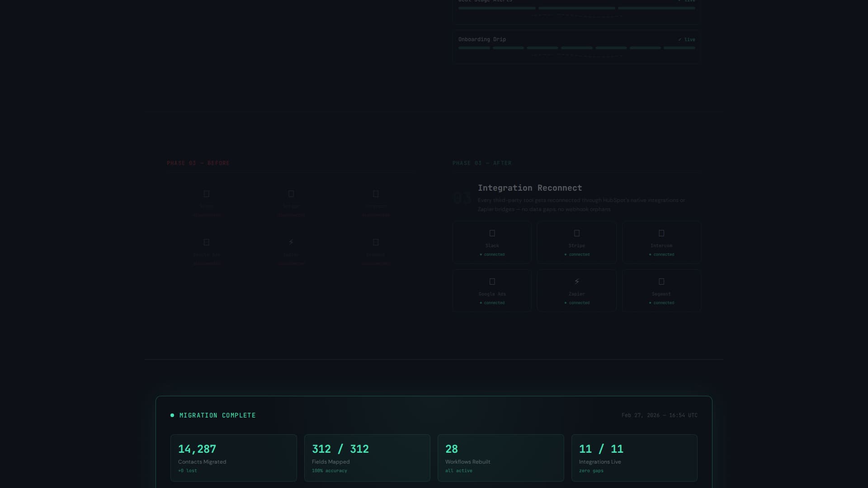The image size is (868, 488).
Task: Click the connected status under Intercom
Action: point(661,255)
